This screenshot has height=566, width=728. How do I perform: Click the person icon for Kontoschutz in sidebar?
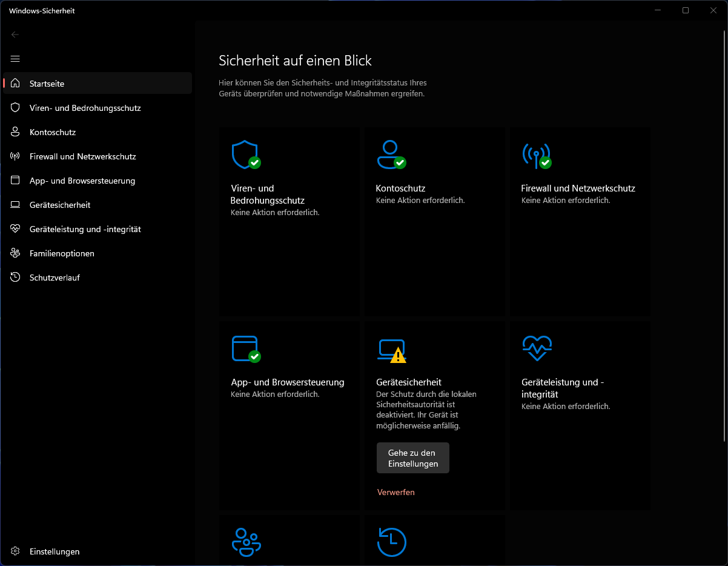click(15, 132)
